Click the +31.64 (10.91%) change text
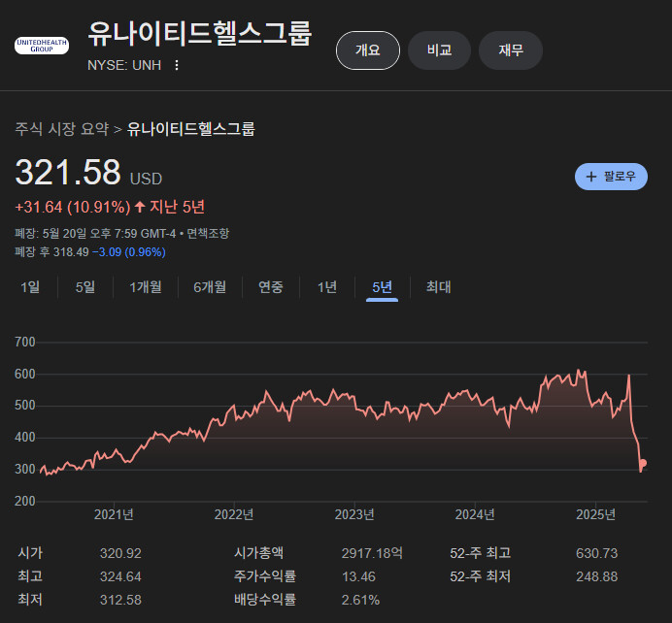The height and width of the screenshot is (623, 672). tap(73, 208)
